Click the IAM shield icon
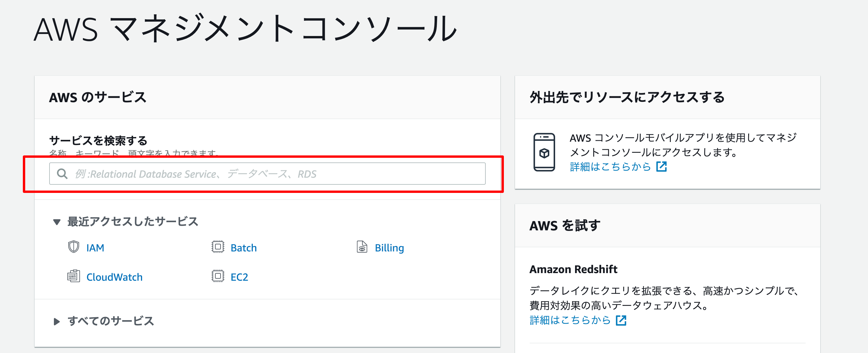This screenshot has width=868, height=353. [74, 247]
